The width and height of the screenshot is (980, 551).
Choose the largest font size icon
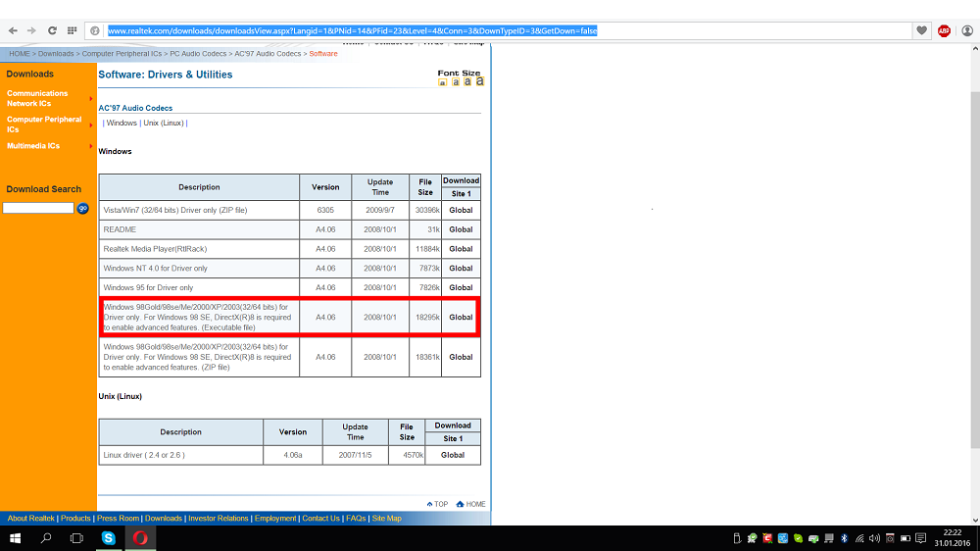point(480,80)
